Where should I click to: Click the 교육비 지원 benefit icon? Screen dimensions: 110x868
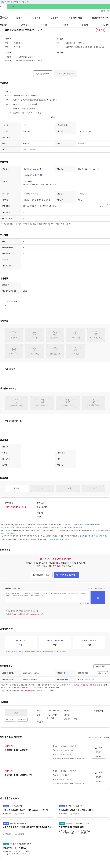(76, 335)
